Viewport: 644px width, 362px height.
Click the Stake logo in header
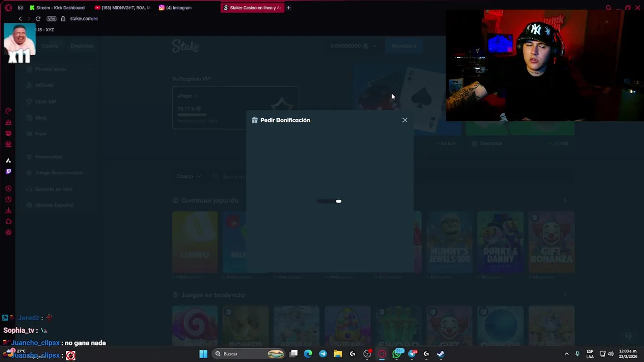coord(186,46)
